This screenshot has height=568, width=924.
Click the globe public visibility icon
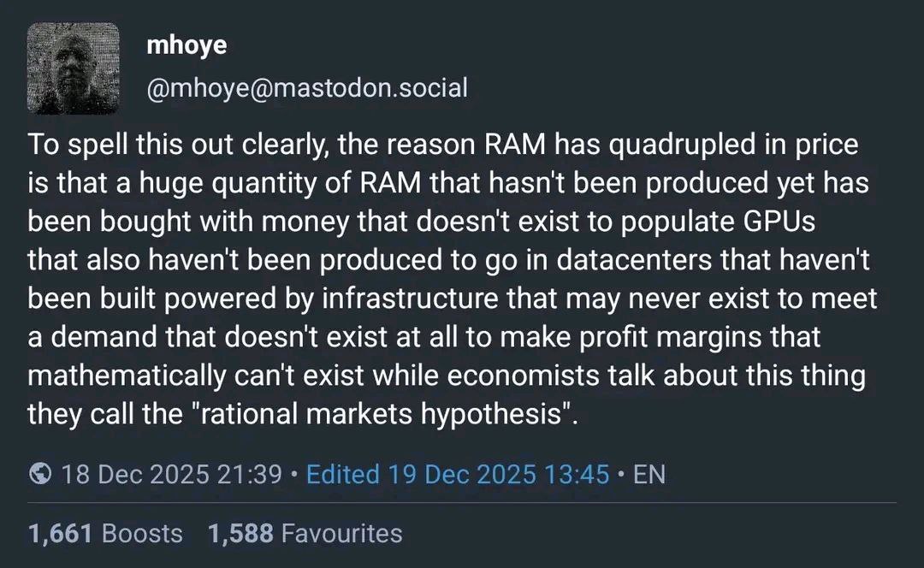(x=40, y=474)
